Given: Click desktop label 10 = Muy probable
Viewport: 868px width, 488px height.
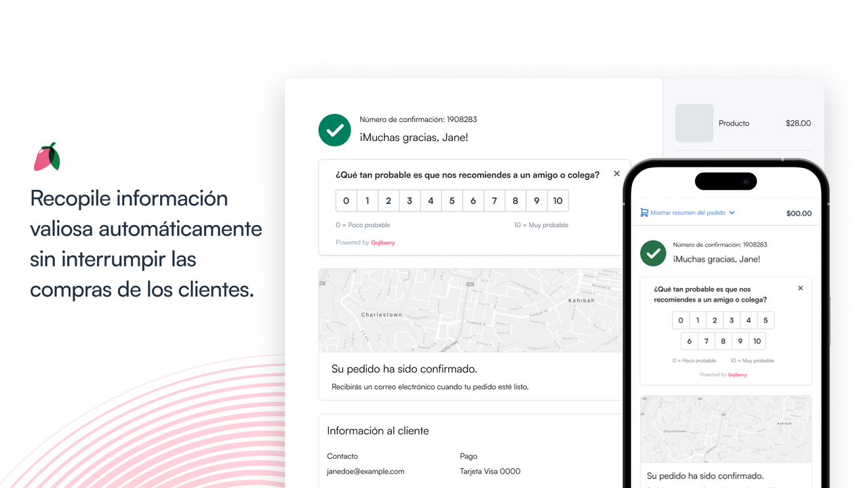Looking at the screenshot, I should [541, 225].
